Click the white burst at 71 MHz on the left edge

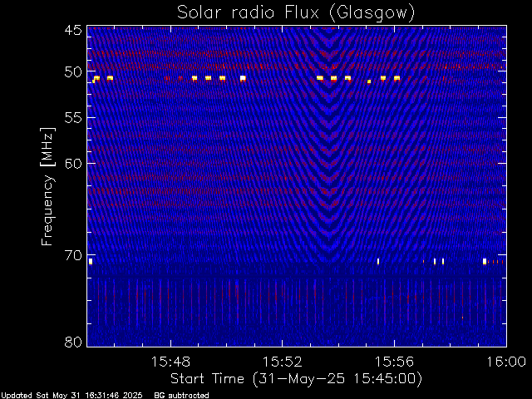[x=91, y=261]
